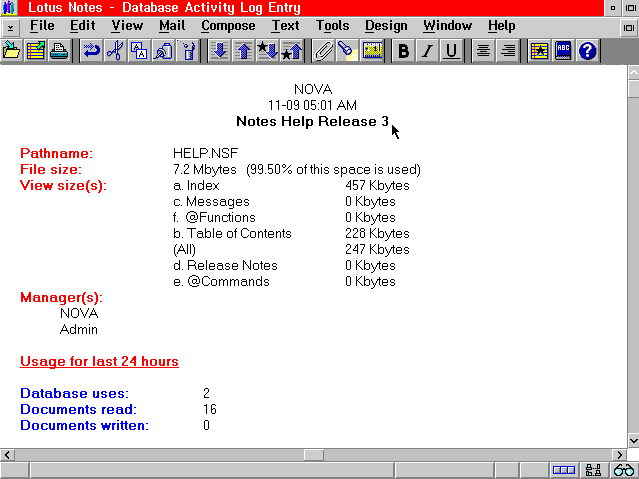
Task: Click the 'Documents read:' label
Action: (x=79, y=409)
